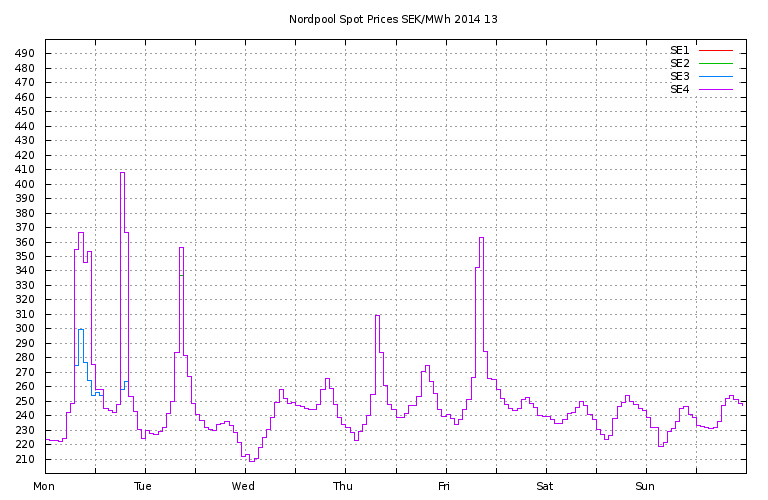Screen dimensions: 768x500
Task: Click the 390 y-axis value
Action: (24, 198)
